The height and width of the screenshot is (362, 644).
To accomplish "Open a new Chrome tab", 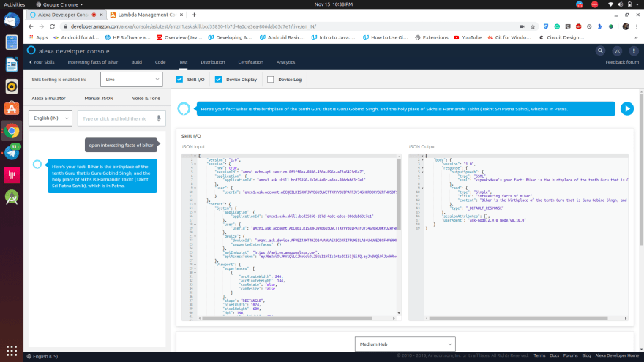I will (x=194, y=15).
